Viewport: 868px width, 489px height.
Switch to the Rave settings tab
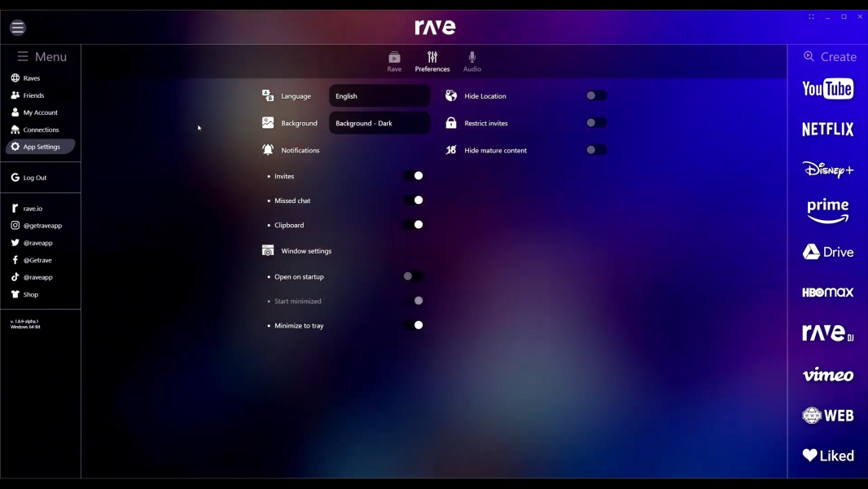[394, 61]
